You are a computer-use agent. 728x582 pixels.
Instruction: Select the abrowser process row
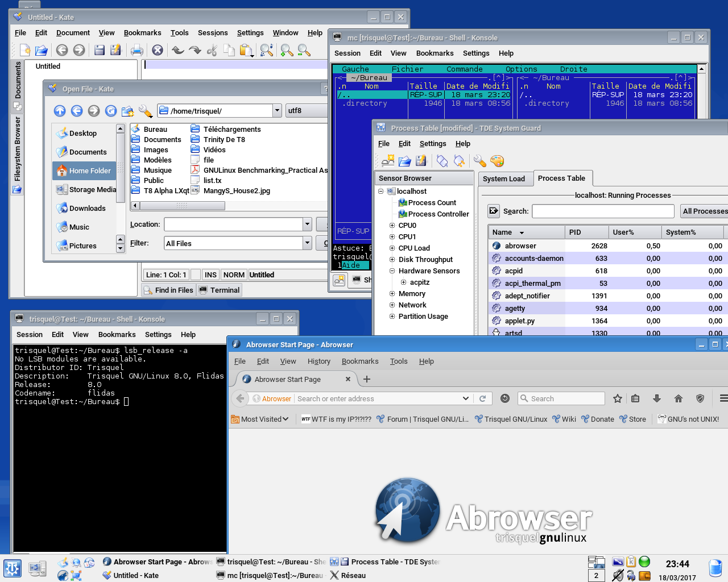(x=608, y=246)
